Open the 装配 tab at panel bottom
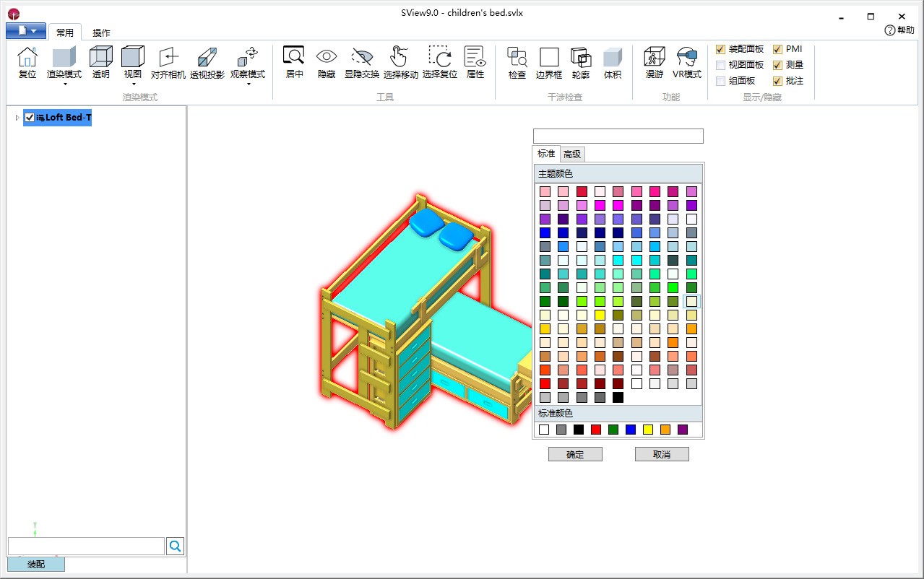Viewport: 924px width, 579px height. [x=36, y=564]
